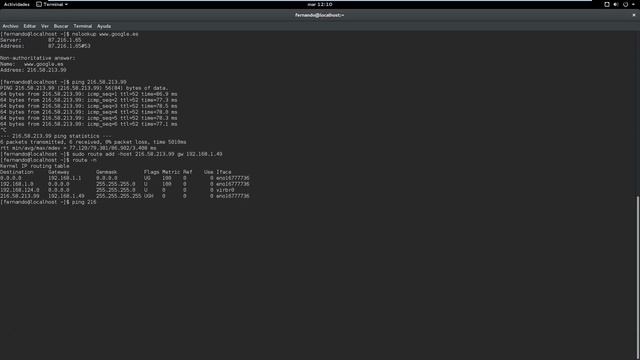
Task: Click the icmp_seq=4 ping reply line
Action: (89, 112)
